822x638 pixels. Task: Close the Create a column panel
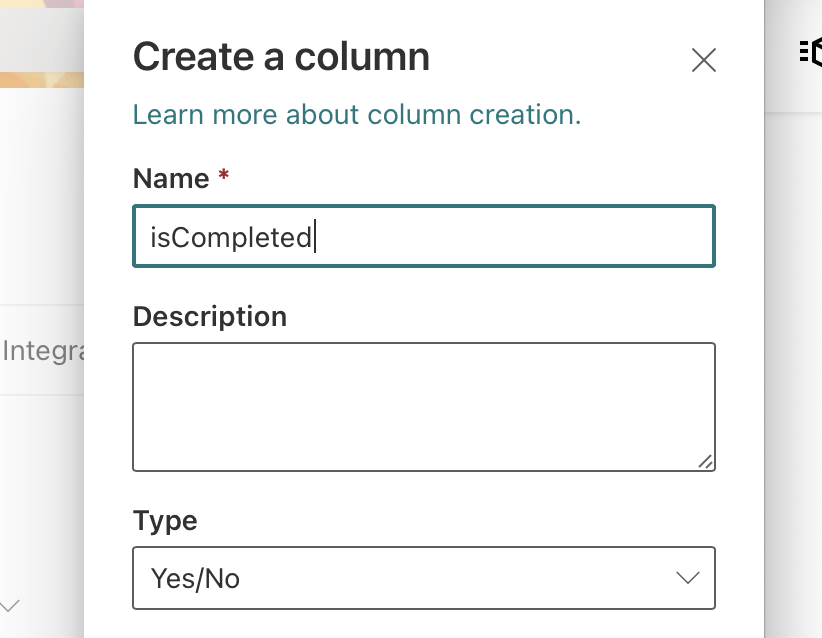pyautogui.click(x=704, y=61)
